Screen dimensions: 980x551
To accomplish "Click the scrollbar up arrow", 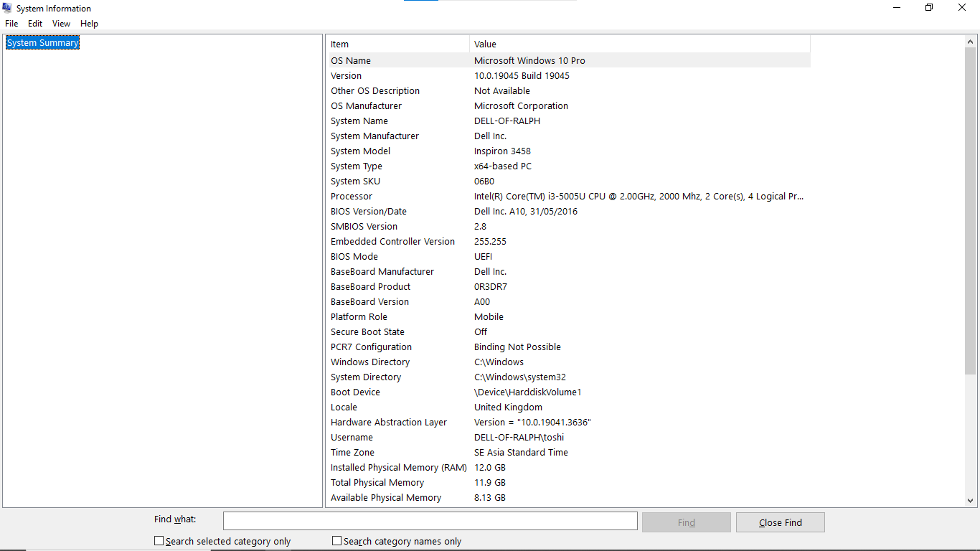I will pos(971,42).
